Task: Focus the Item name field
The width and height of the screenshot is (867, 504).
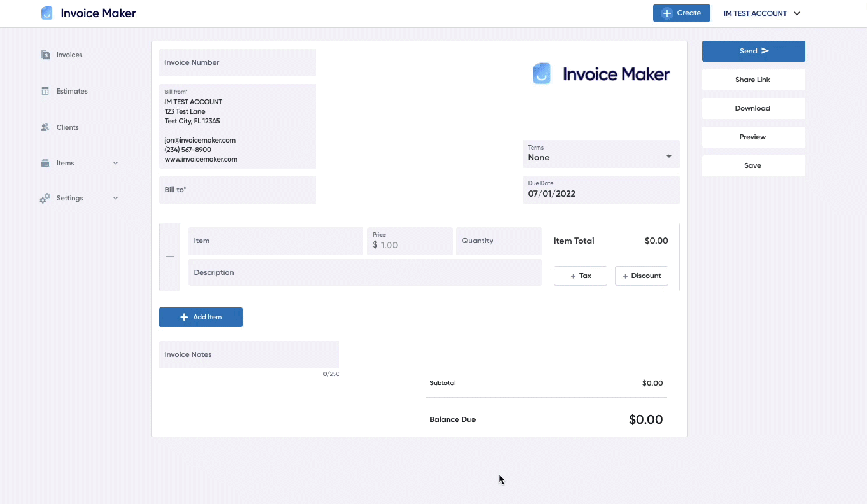Action: coord(276,241)
